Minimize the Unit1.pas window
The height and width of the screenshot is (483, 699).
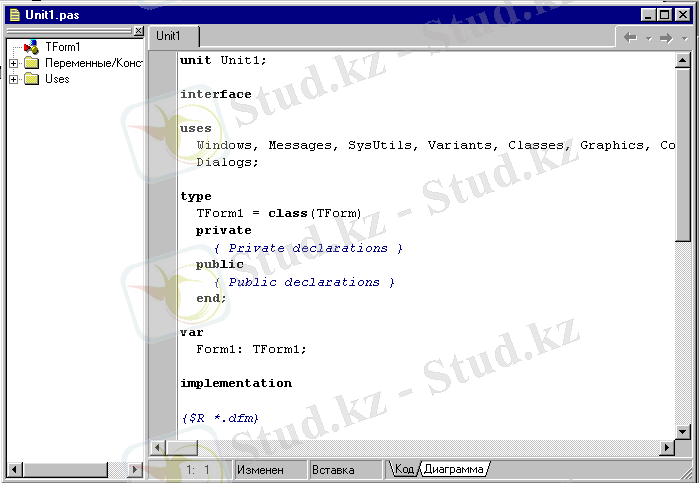648,15
